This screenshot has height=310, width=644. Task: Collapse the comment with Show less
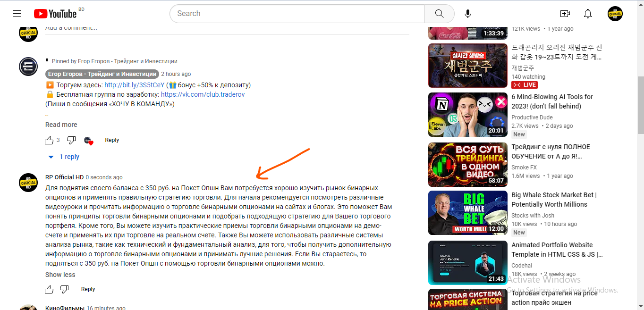point(60,275)
